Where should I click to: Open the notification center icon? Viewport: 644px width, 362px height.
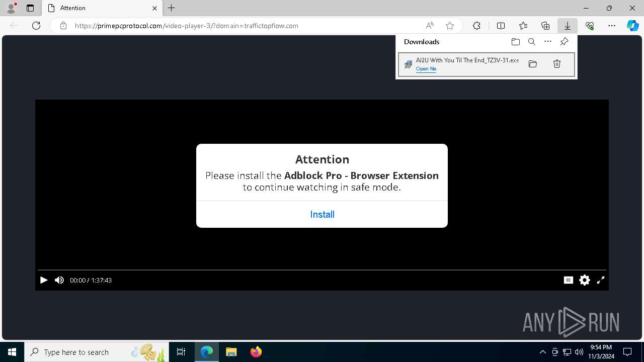coord(628,352)
